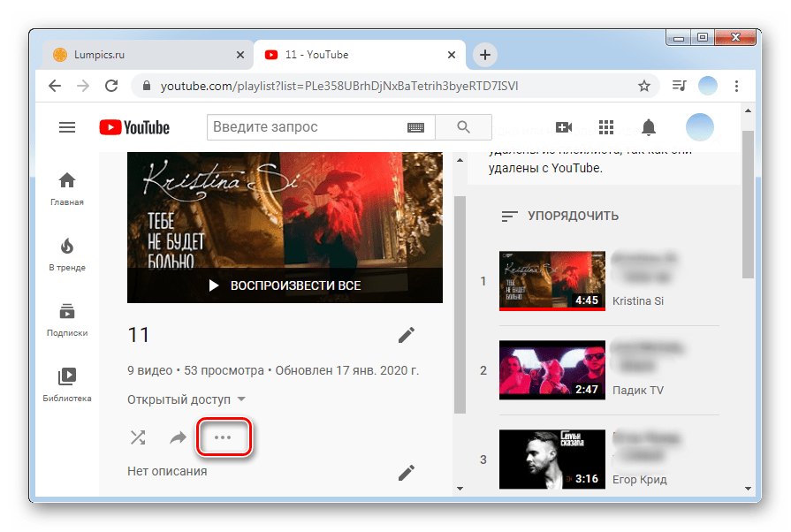
Task: Click the address bar URL
Action: pos(339,86)
